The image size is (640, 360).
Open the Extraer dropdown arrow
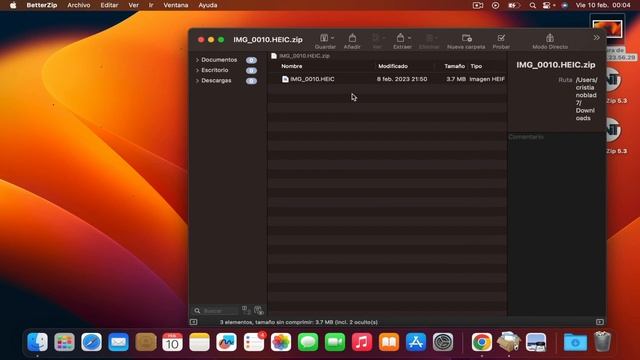[x=409, y=38]
